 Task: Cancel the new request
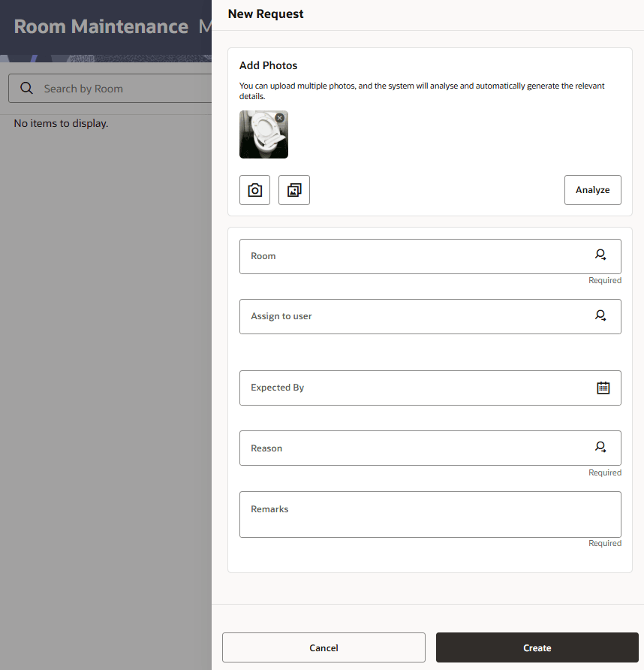324,647
